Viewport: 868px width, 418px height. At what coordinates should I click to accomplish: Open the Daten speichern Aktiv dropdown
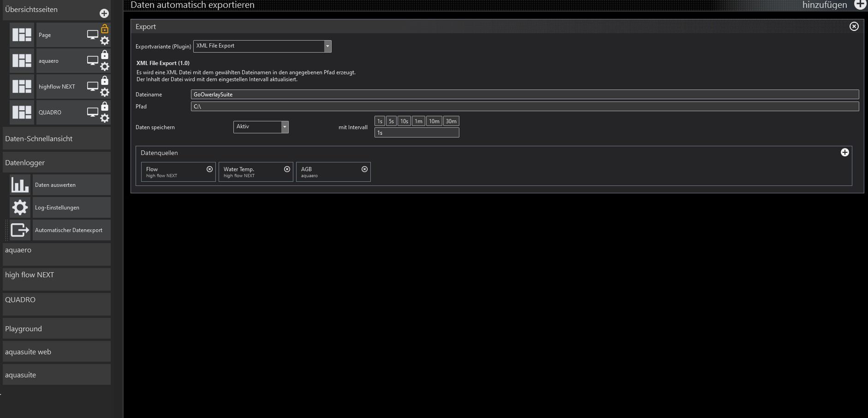click(x=261, y=127)
